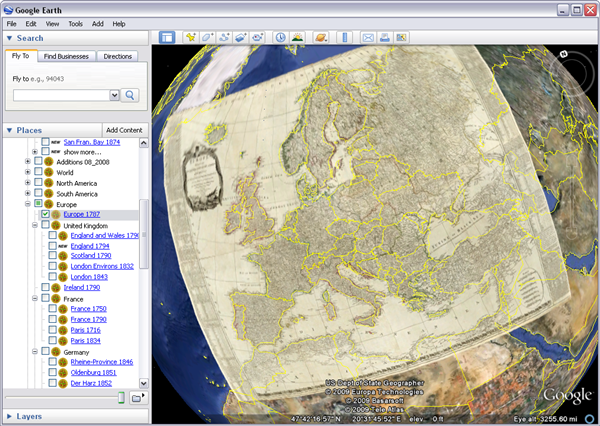Image resolution: width=600 pixels, height=426 pixels.
Task: Uncheck the Europe 1787 checkbox
Action: pos(45,215)
